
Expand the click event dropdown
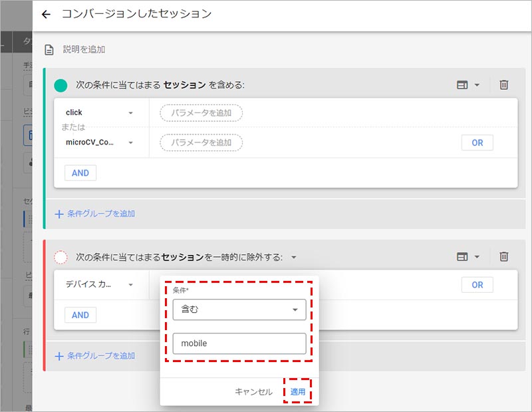tap(130, 113)
